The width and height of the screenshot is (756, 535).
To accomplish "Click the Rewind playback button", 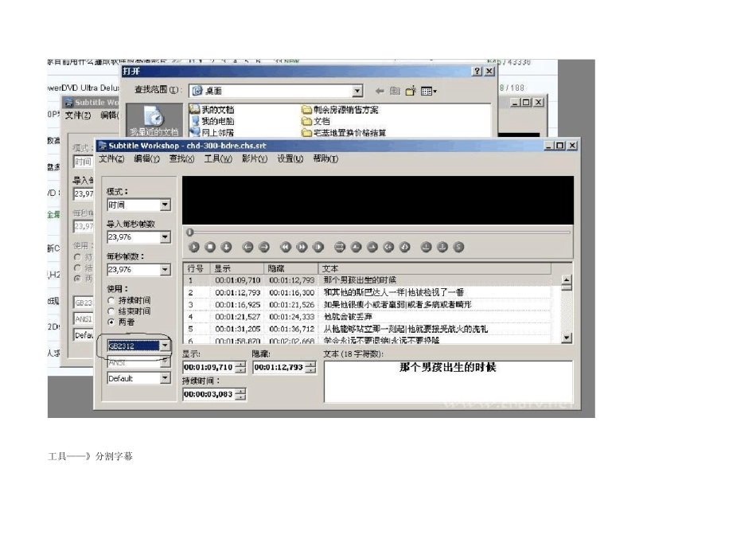I will click(x=286, y=247).
